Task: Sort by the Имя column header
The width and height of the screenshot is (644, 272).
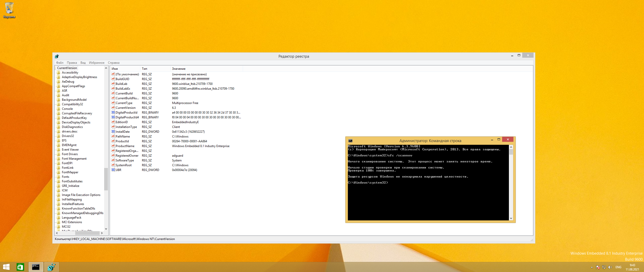Action: [x=125, y=69]
